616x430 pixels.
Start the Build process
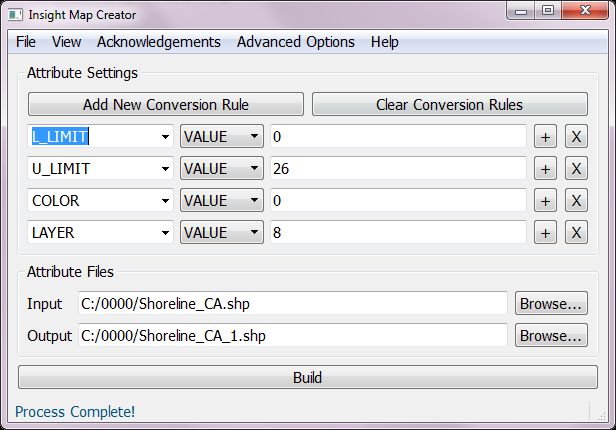(307, 378)
